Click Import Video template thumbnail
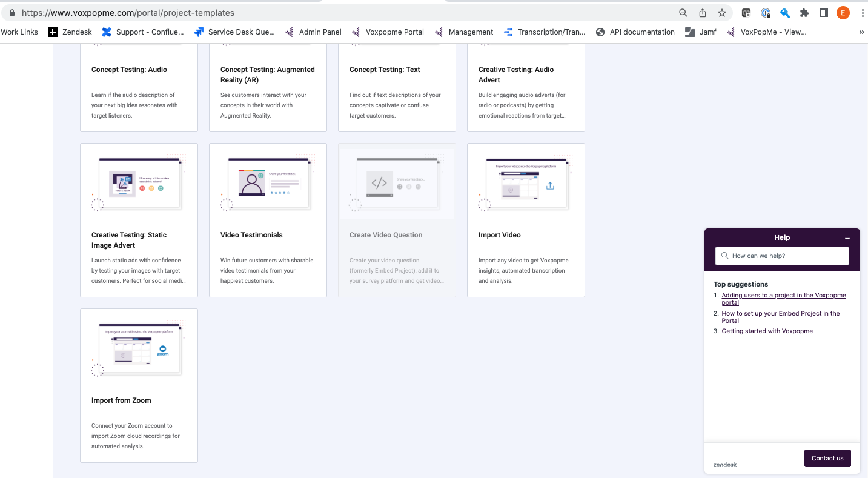 click(526, 184)
